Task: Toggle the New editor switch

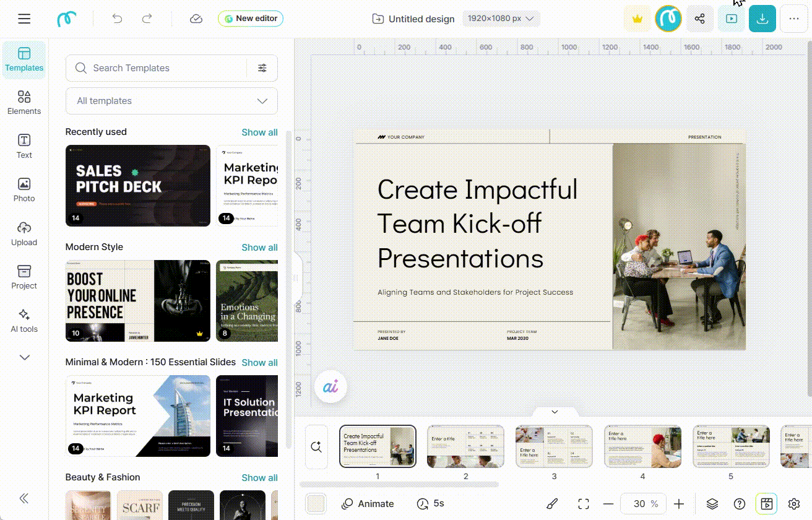Action: [x=250, y=19]
